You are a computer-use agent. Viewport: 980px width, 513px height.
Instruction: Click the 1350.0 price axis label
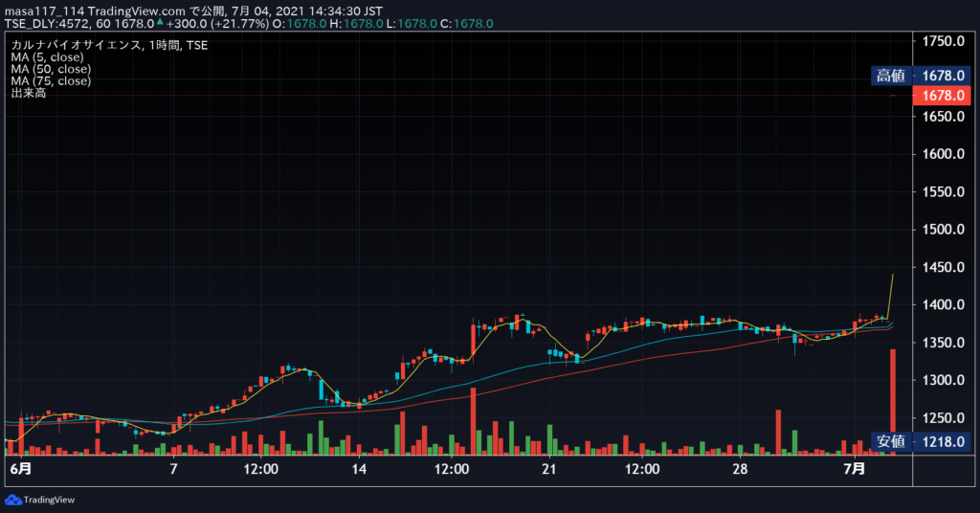943,343
